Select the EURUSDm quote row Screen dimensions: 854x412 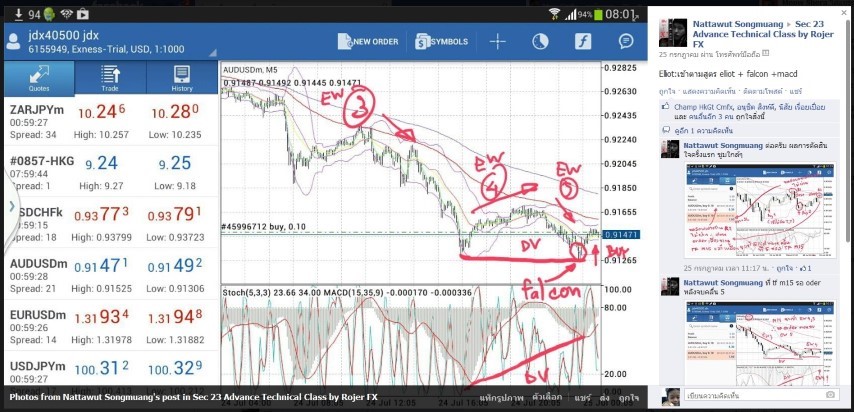pos(111,325)
